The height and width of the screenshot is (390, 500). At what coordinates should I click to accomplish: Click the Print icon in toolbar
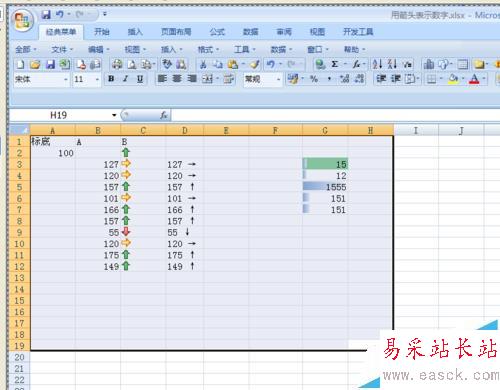click(x=117, y=64)
